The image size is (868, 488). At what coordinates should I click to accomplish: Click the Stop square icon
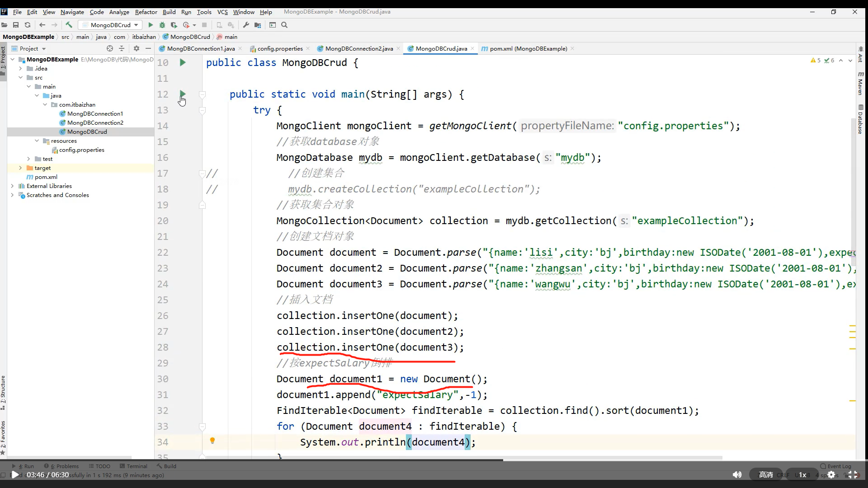204,25
